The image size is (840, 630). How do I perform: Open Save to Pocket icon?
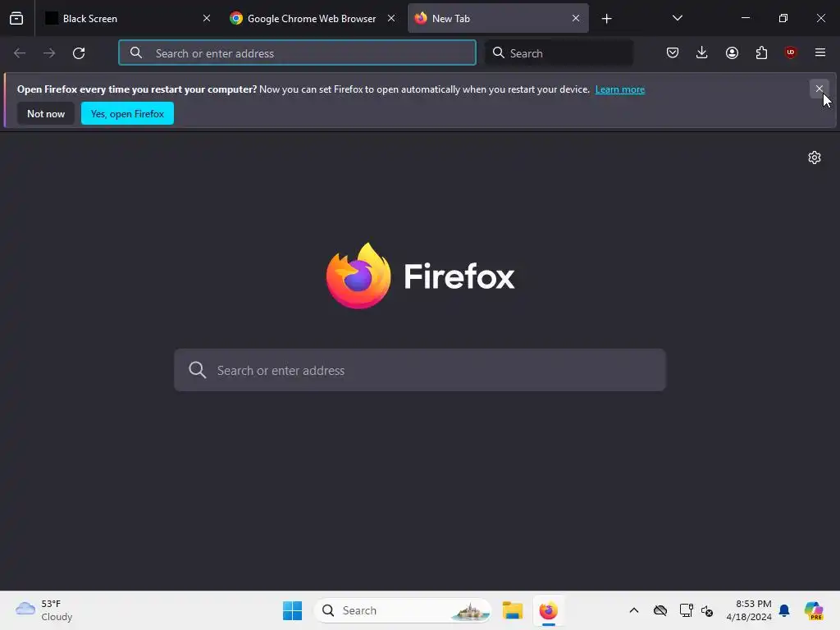(673, 52)
